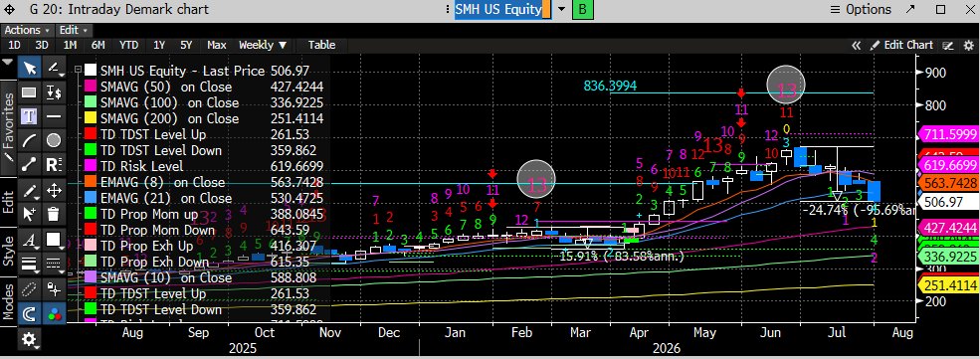Screen dimensions: 980x359
Task: Open the line thickness style picker
Action: coord(30,265)
